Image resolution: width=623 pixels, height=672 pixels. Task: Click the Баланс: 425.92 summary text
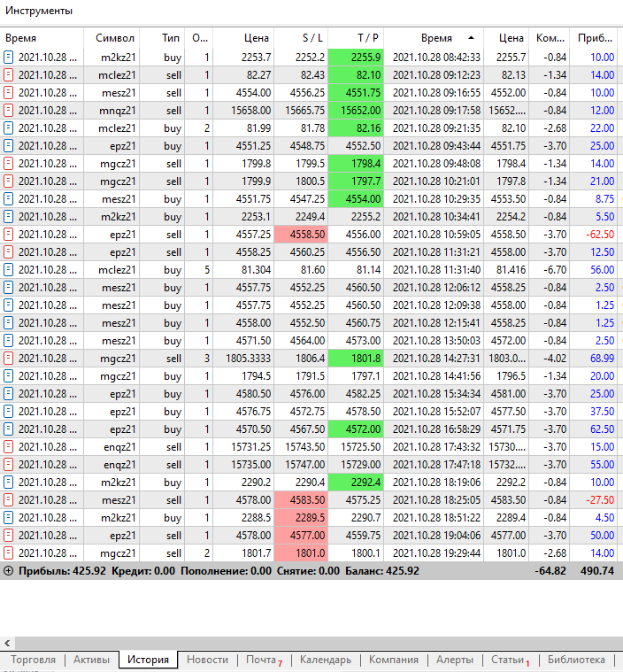point(381,571)
